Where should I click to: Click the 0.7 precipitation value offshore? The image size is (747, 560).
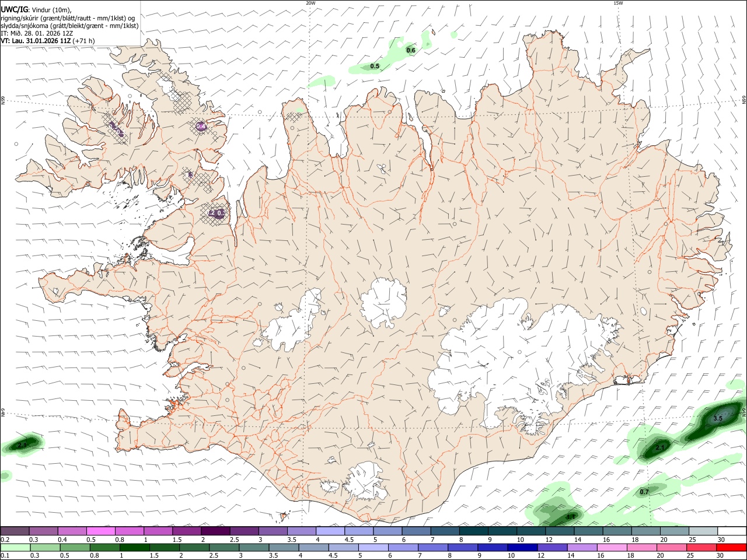coord(644,492)
